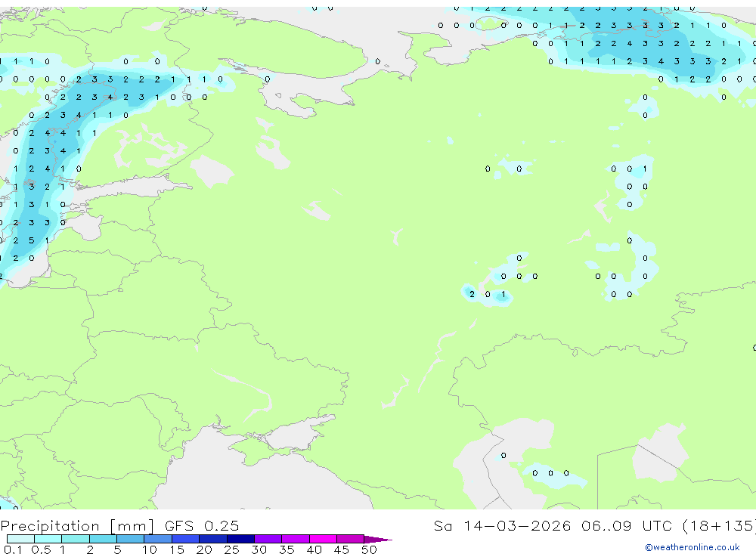This screenshot has height=554, width=756.
Task: Pick legend swatch between 20 and 25
Action: pos(213,539)
